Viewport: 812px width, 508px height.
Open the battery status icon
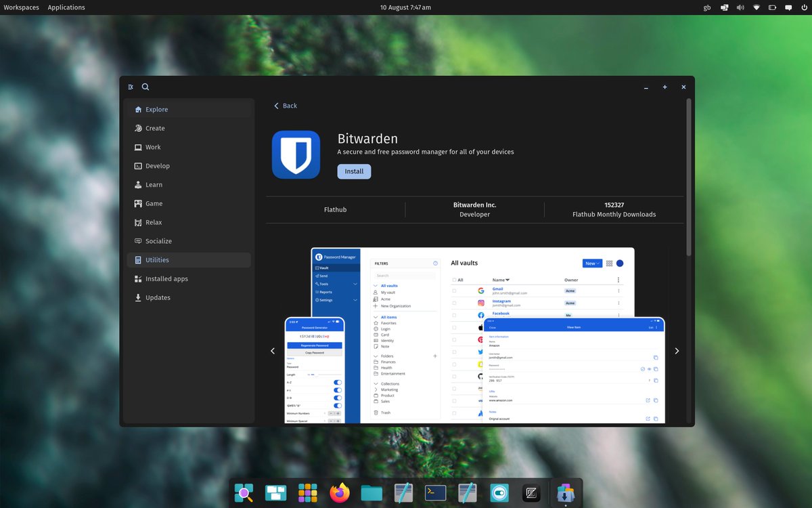point(772,7)
